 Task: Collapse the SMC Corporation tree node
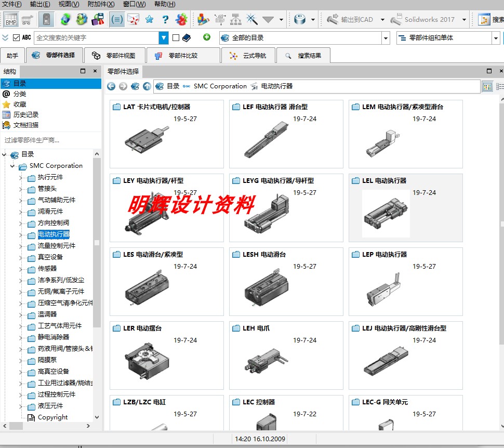click(x=12, y=166)
